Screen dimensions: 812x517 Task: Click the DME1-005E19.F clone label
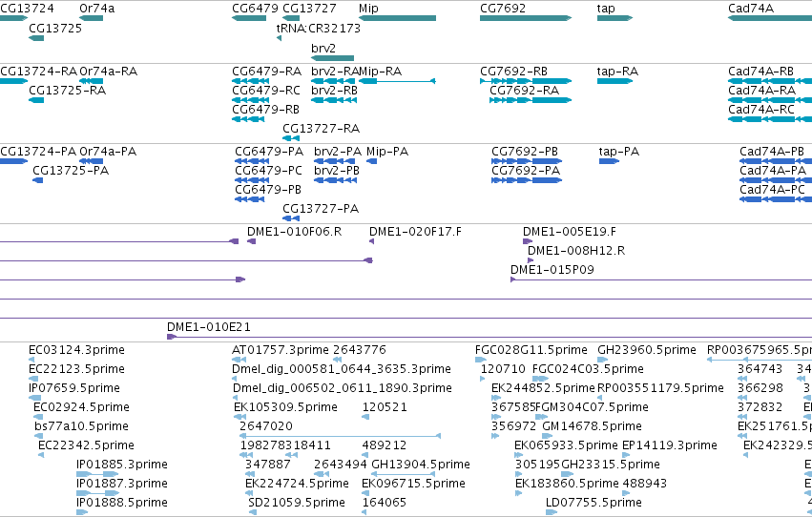tap(570, 232)
